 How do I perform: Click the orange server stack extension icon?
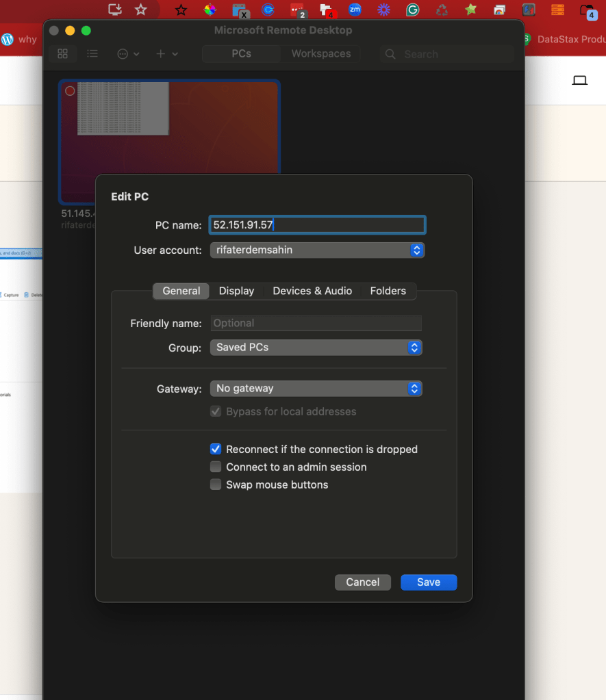(558, 10)
